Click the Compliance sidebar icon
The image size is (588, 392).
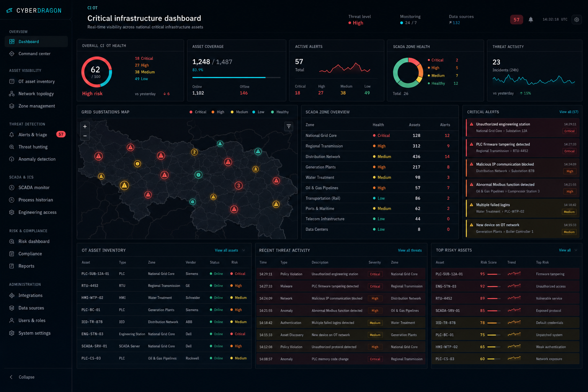12,254
